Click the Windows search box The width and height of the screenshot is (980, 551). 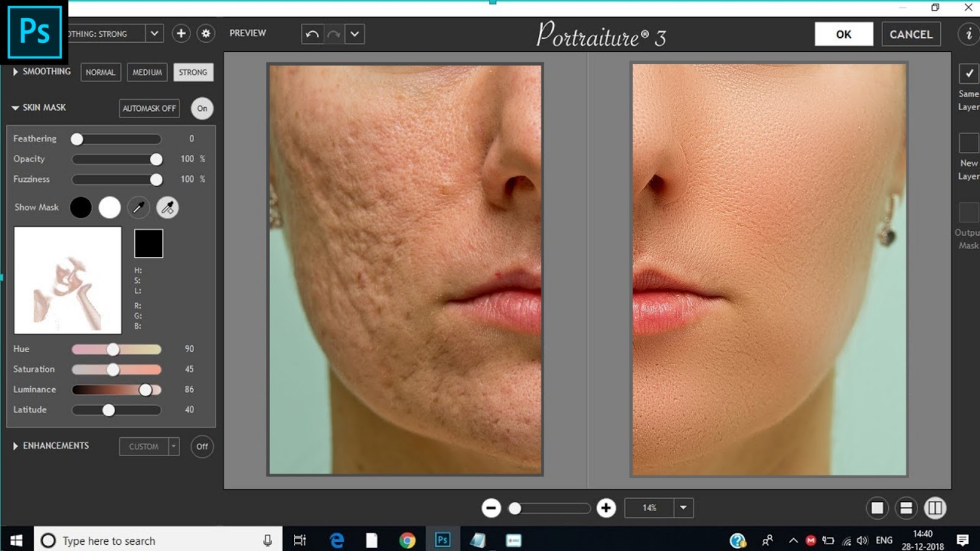tap(158, 541)
